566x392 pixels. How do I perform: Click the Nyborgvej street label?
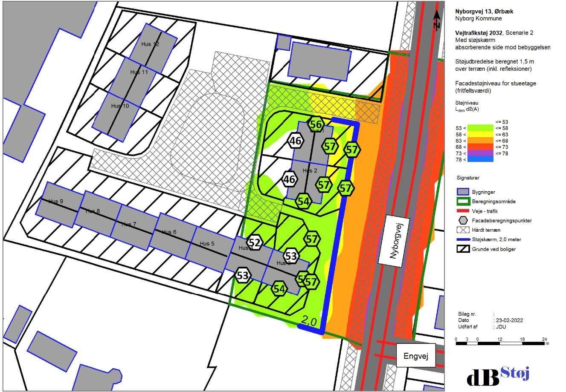pyautogui.click(x=393, y=241)
